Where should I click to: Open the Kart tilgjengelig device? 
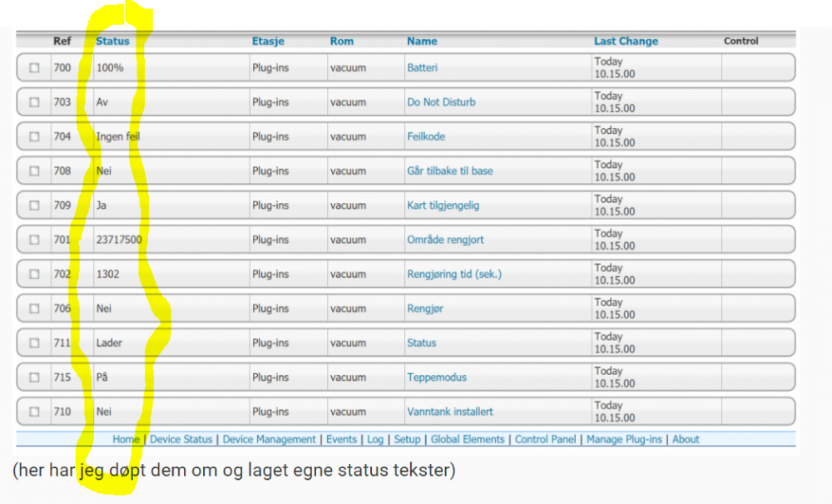[x=443, y=205]
